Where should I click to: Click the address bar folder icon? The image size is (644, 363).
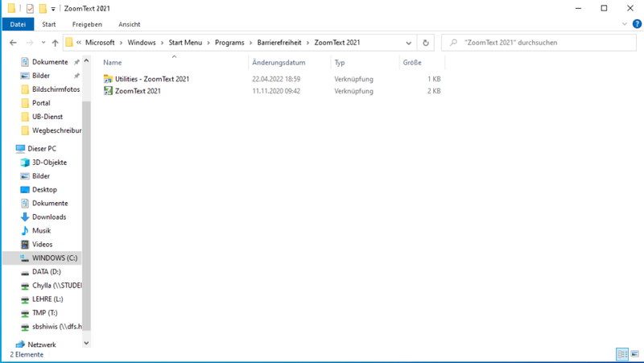69,43
